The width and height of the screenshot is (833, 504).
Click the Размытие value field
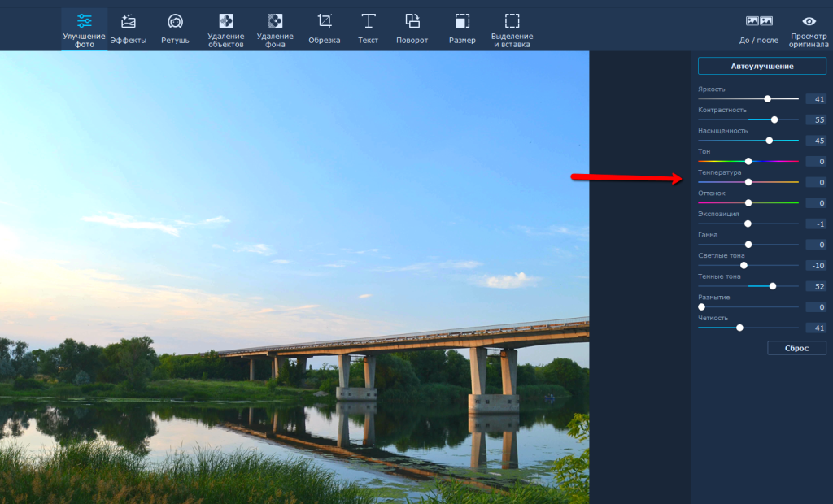(x=816, y=307)
